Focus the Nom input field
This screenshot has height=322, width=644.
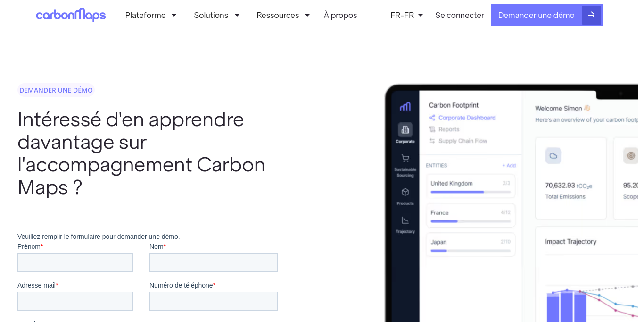(x=214, y=263)
